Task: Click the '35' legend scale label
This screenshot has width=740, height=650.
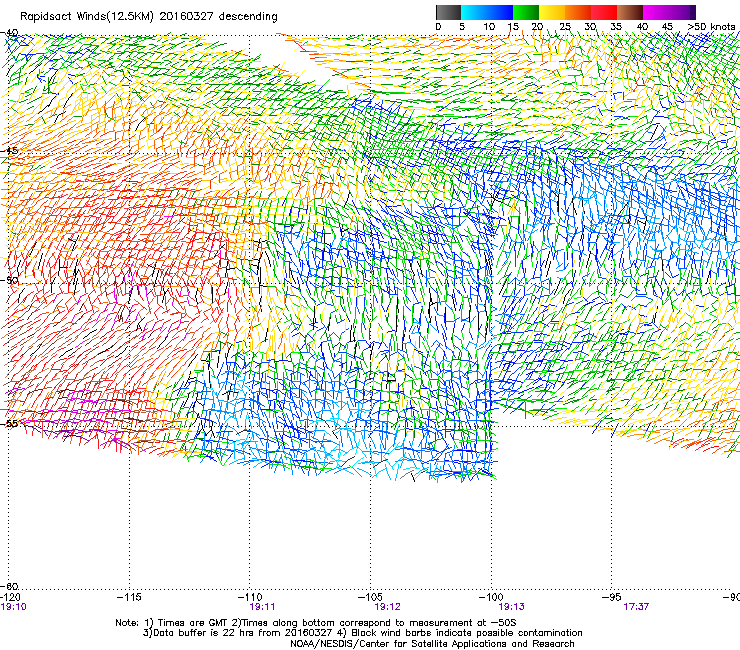Action: click(616, 27)
